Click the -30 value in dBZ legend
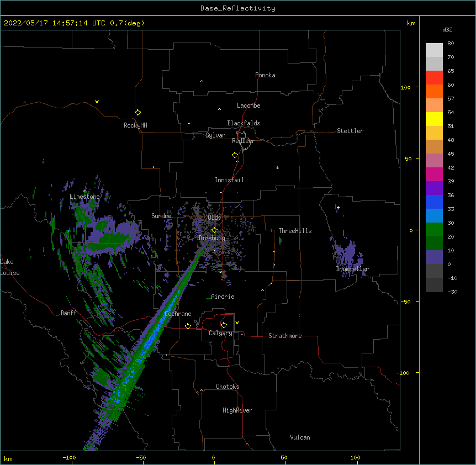 pyautogui.click(x=452, y=292)
